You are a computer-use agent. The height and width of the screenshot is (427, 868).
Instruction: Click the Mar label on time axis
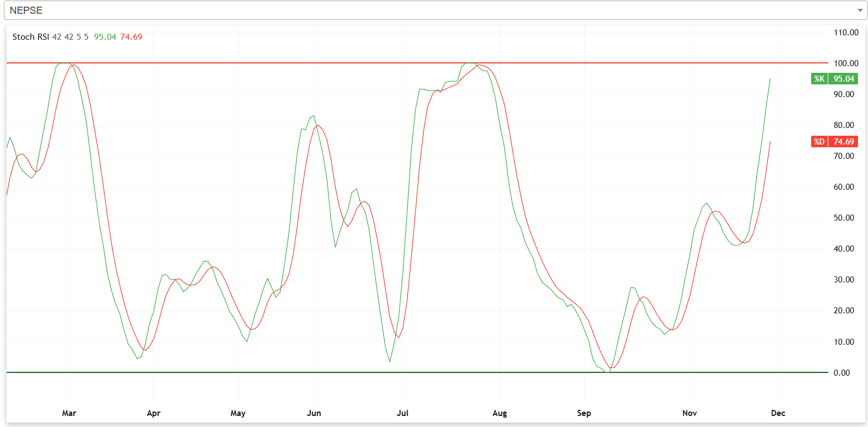69,413
